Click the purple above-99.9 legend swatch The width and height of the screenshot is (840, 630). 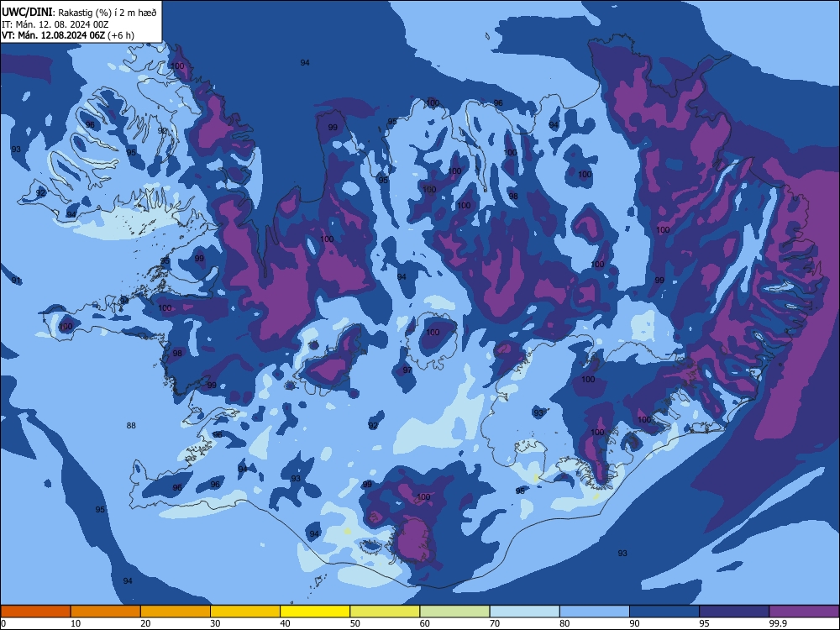pyautogui.click(x=804, y=612)
